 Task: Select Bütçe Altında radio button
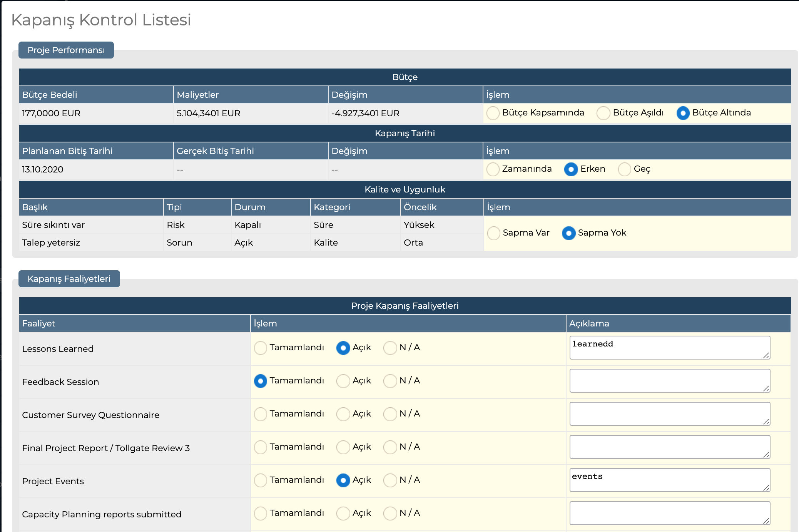[x=683, y=113]
